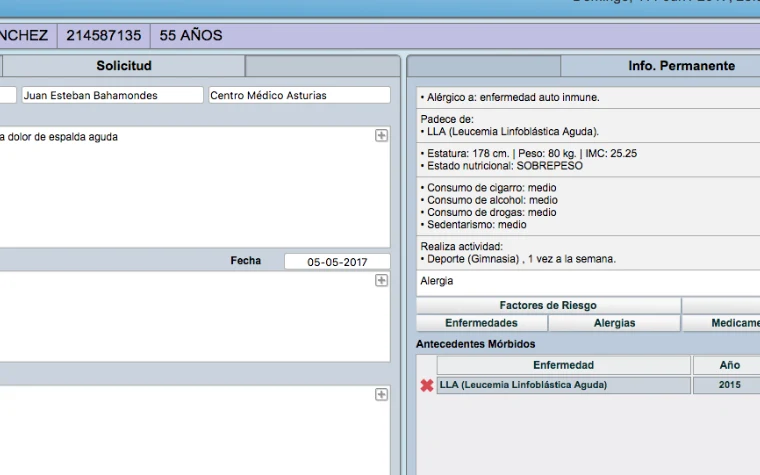Image resolution: width=760 pixels, height=475 pixels.
Task: Click the empty text area below Fecha
Action: coord(194,317)
